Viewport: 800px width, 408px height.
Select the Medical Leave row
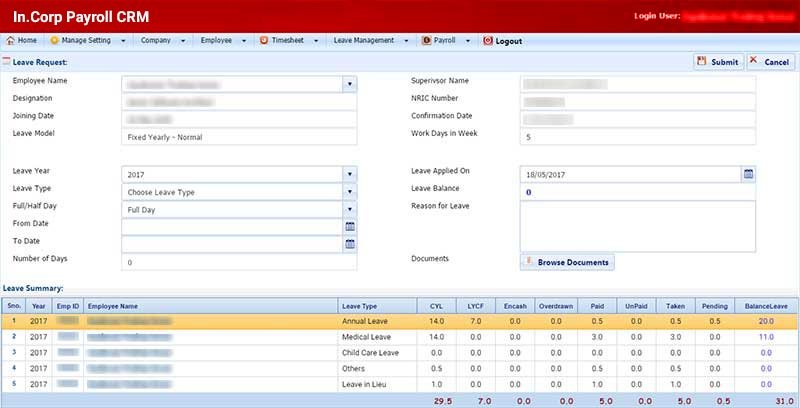pyautogui.click(x=400, y=337)
